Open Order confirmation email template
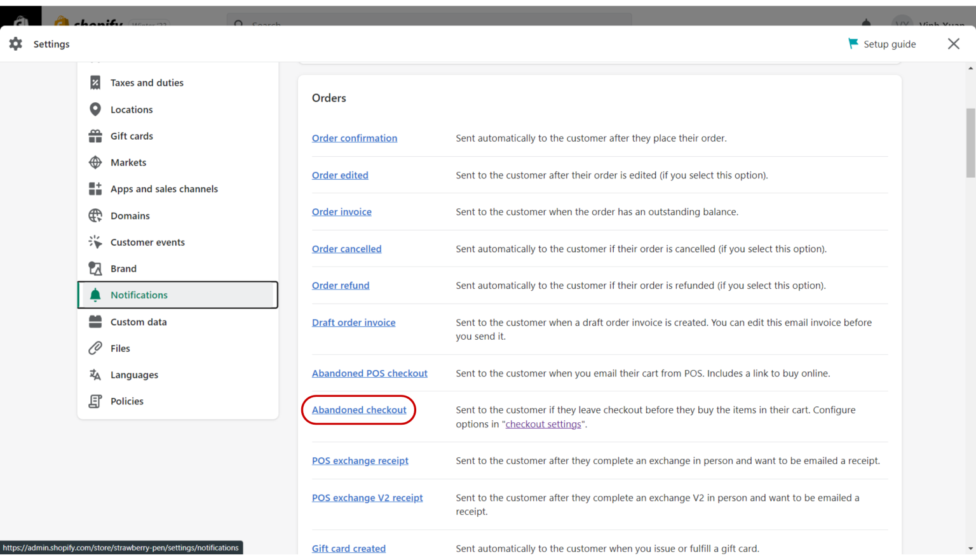Image resolution: width=976 pixels, height=560 pixels. (354, 138)
